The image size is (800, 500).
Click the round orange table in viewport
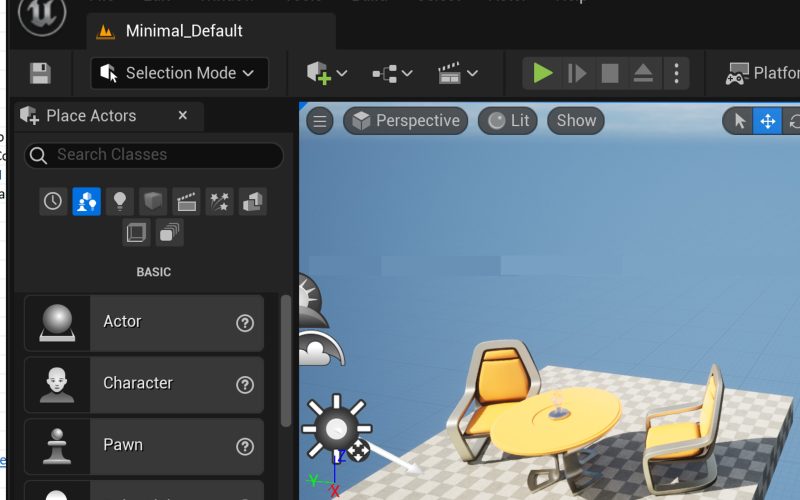click(x=556, y=423)
